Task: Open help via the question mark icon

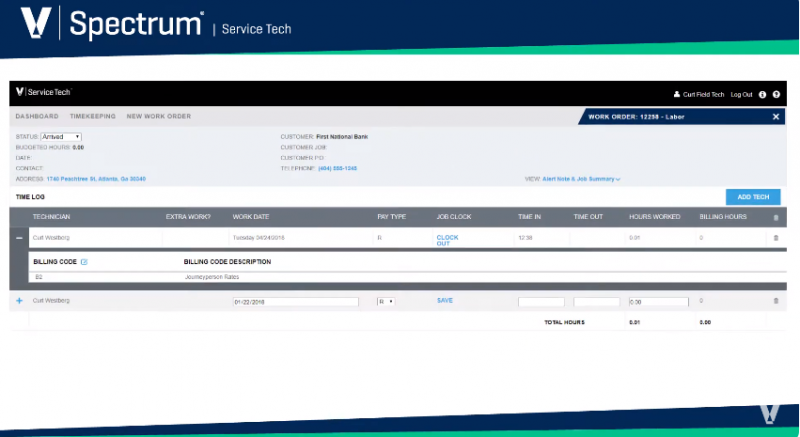Action: click(776, 94)
